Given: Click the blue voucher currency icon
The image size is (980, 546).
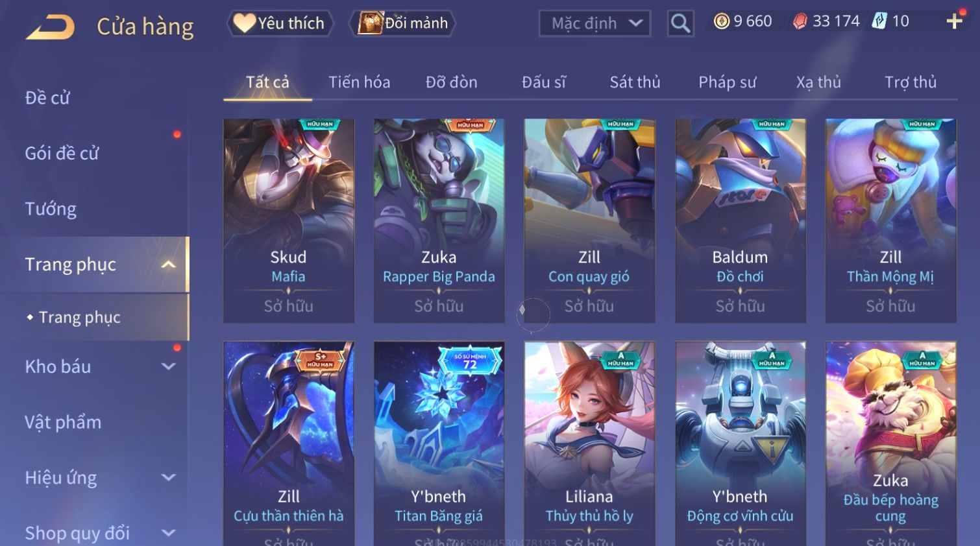Looking at the screenshot, I should 879,21.
